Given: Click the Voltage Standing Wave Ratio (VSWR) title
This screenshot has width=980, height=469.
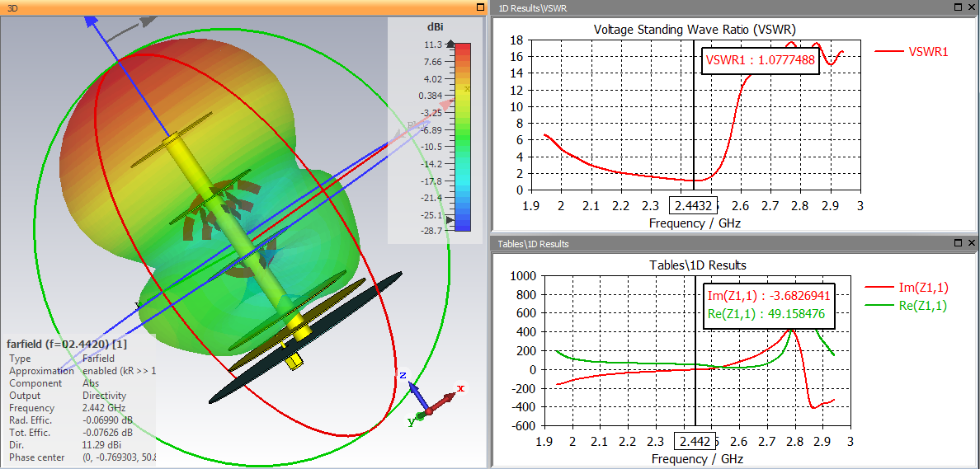Looking at the screenshot, I should (694, 30).
